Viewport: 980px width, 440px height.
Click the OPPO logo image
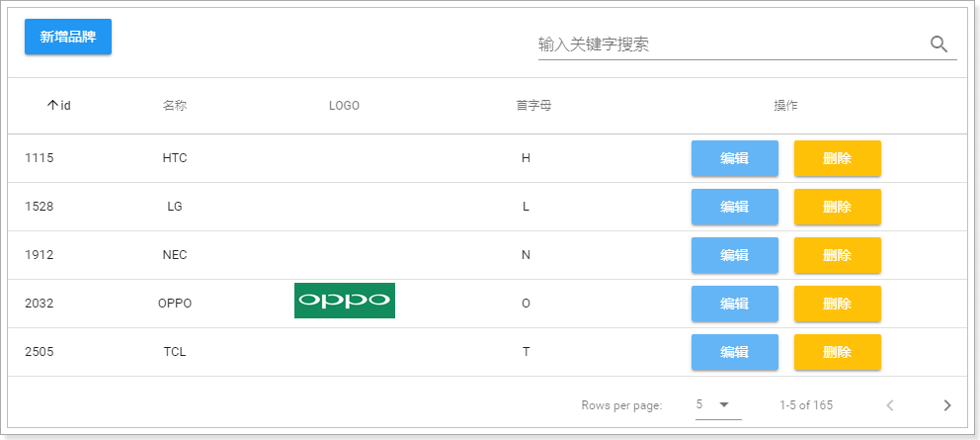tap(345, 301)
